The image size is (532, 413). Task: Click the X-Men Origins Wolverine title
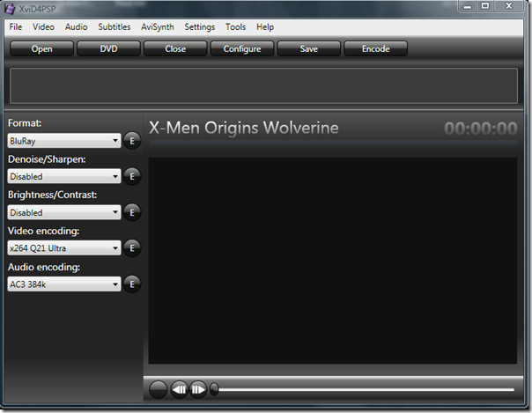[244, 128]
